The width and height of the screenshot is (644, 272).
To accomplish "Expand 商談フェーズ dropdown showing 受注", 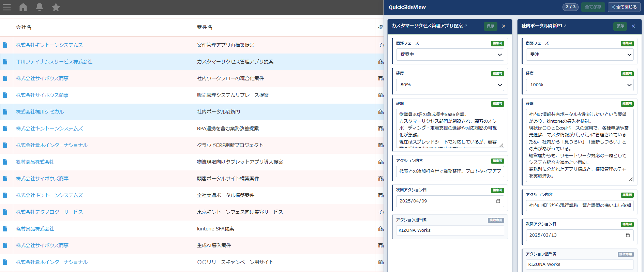I will [x=580, y=55].
